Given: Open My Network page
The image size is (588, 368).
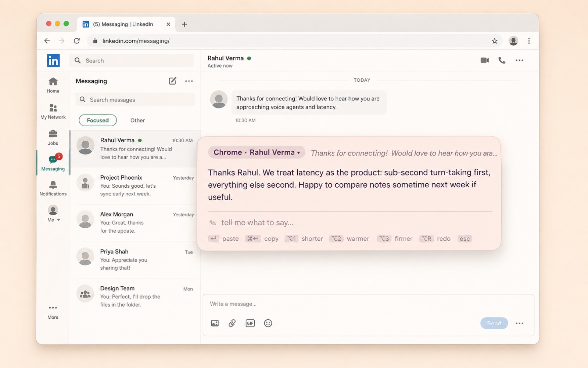Looking at the screenshot, I should (x=53, y=111).
